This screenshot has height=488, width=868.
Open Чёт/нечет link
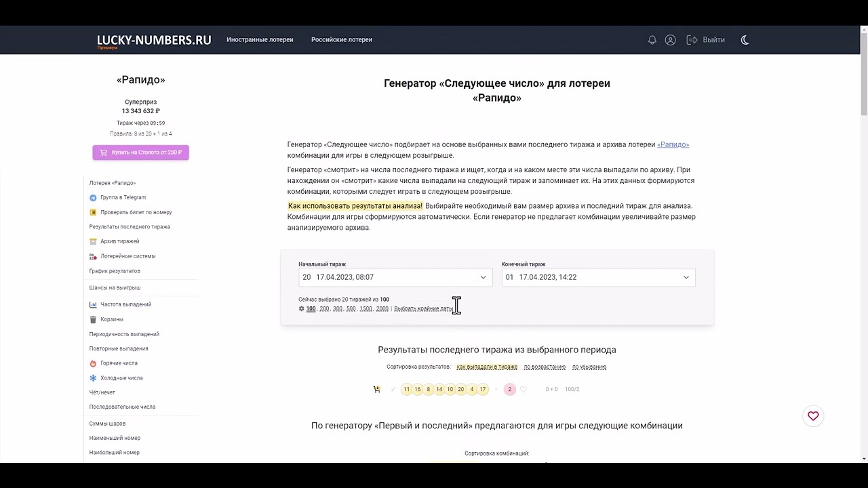click(102, 392)
